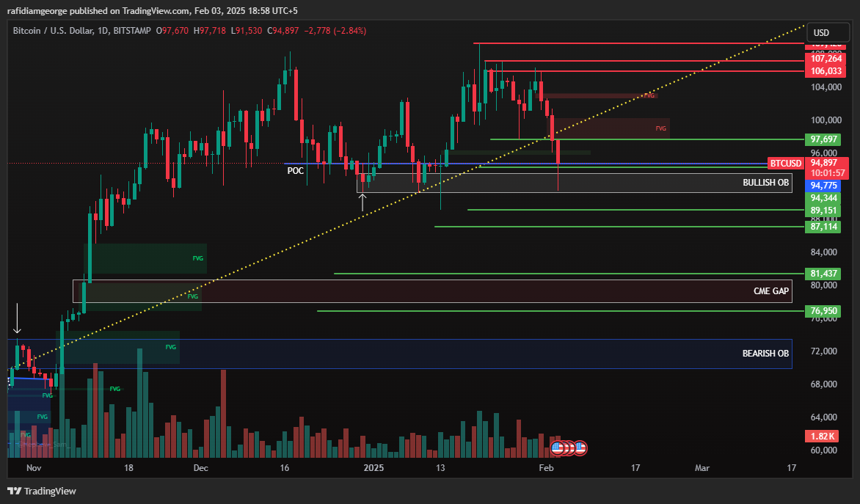860x504 pixels.
Task: Click the green 81,437 price label
Action: point(823,274)
